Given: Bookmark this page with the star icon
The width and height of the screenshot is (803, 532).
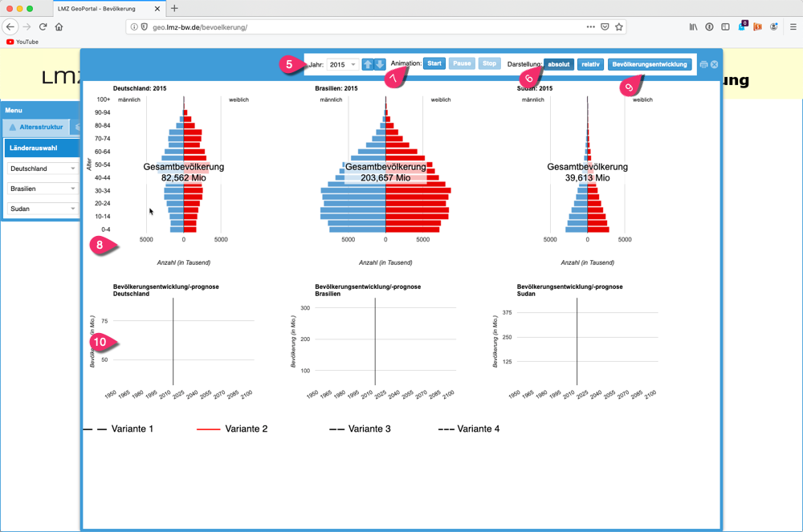Looking at the screenshot, I should point(619,26).
